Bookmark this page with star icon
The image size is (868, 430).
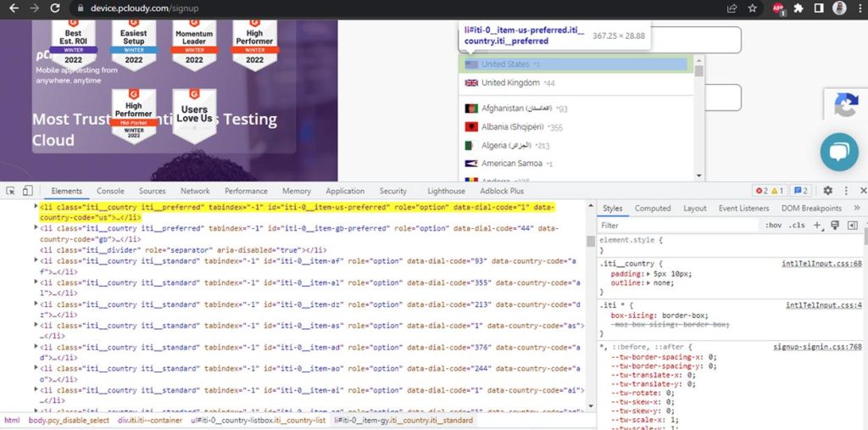(x=753, y=8)
